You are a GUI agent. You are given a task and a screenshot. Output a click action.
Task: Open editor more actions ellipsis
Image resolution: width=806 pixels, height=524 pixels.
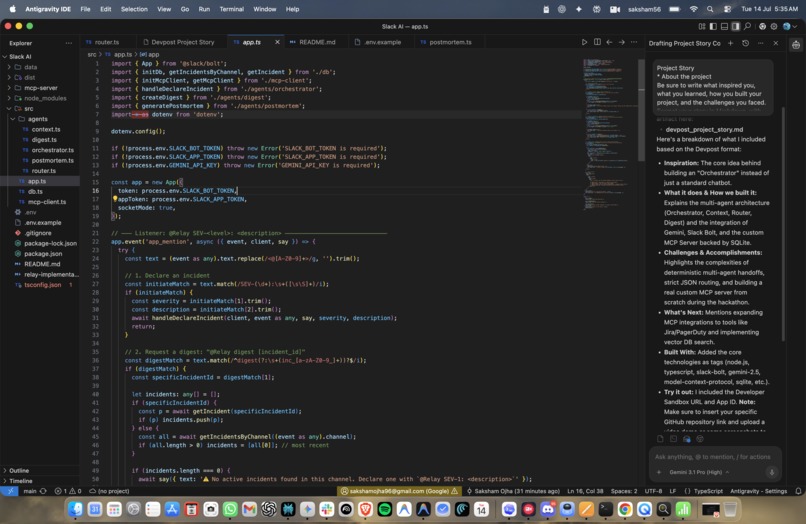(x=634, y=42)
